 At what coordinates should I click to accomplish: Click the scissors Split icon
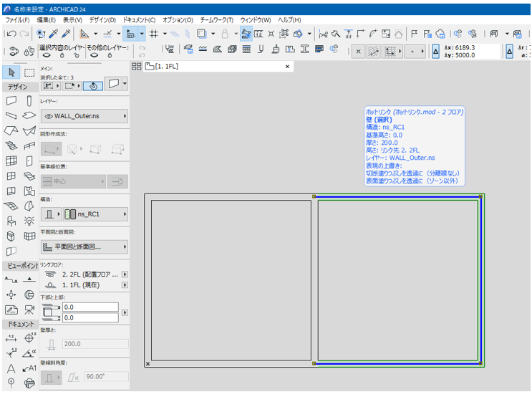tap(323, 34)
